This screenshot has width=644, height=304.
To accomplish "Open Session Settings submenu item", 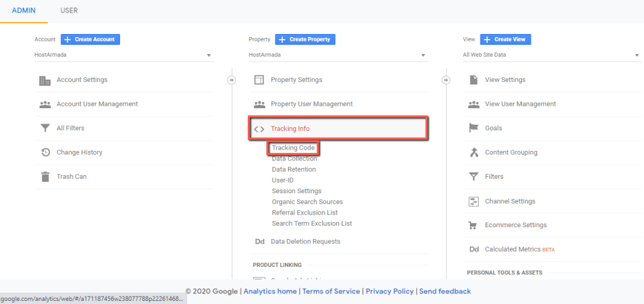I will 297,191.
